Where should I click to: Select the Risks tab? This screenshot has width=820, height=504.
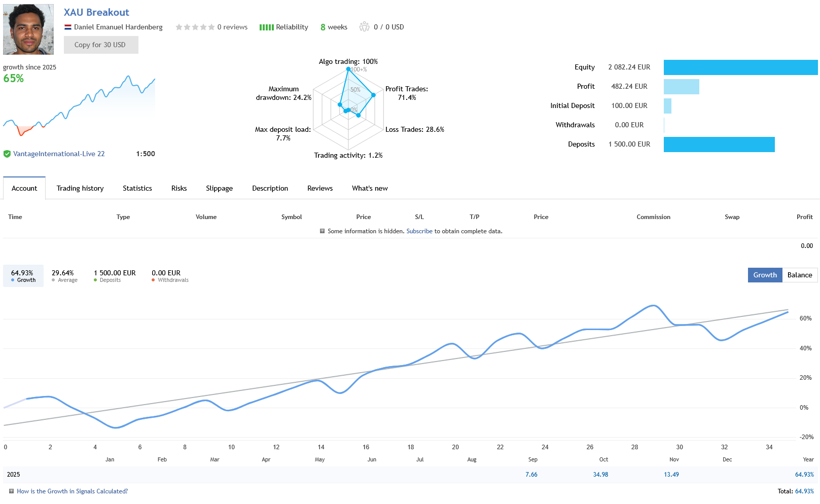179,188
